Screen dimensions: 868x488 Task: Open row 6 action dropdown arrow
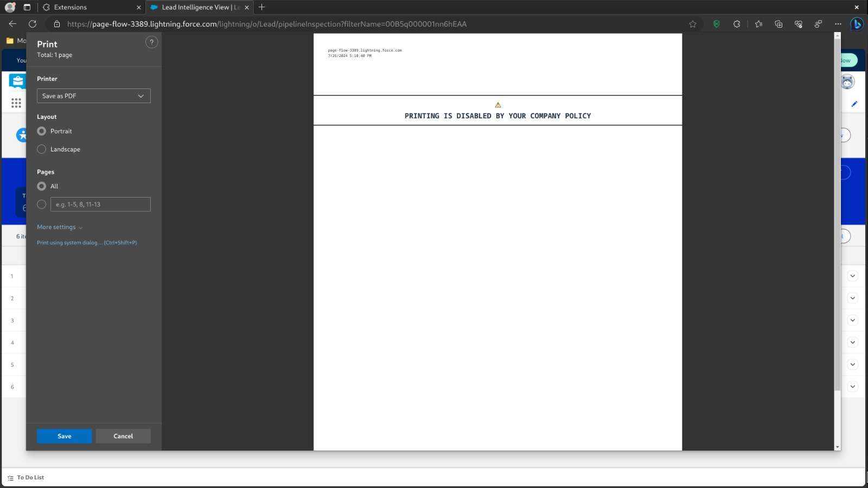(852, 386)
